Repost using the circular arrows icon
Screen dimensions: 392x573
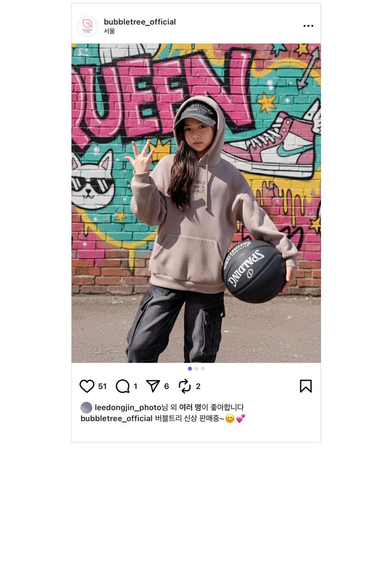click(185, 386)
